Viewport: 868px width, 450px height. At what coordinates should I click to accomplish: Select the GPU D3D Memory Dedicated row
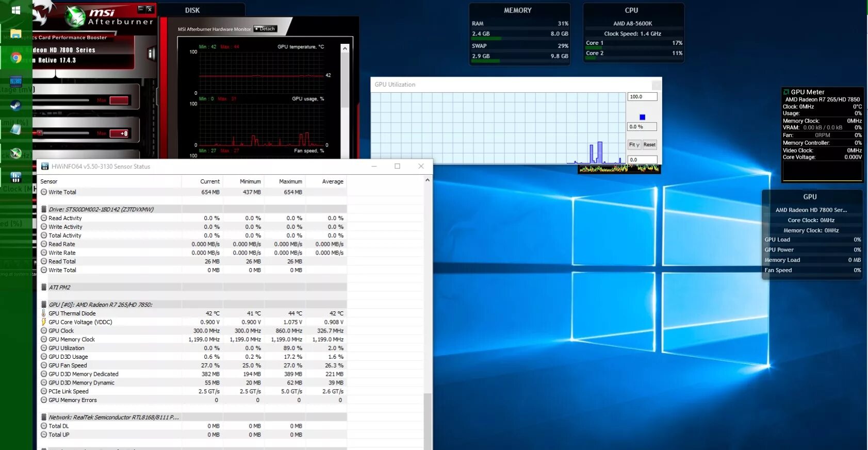(x=193, y=374)
